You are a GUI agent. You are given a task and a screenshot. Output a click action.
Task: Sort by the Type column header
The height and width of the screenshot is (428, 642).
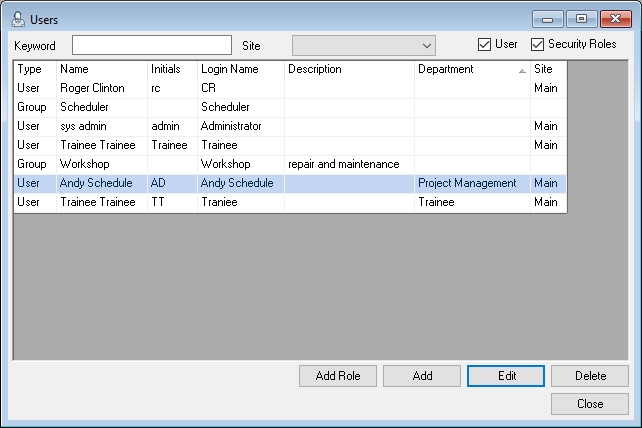point(34,70)
